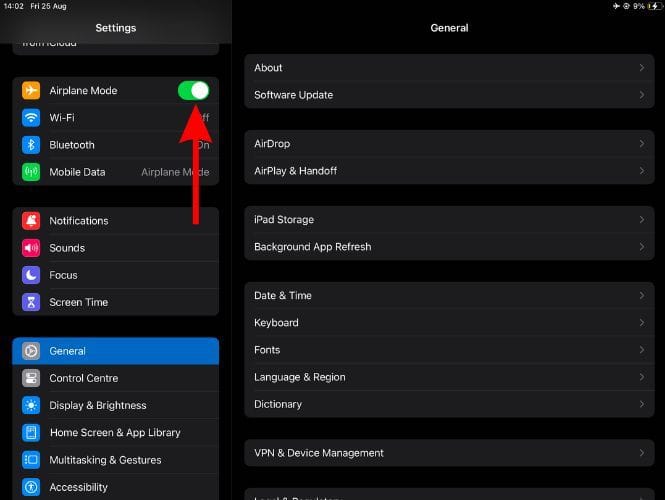Tap the green Mobile Data icon
665x500 pixels.
31,172
